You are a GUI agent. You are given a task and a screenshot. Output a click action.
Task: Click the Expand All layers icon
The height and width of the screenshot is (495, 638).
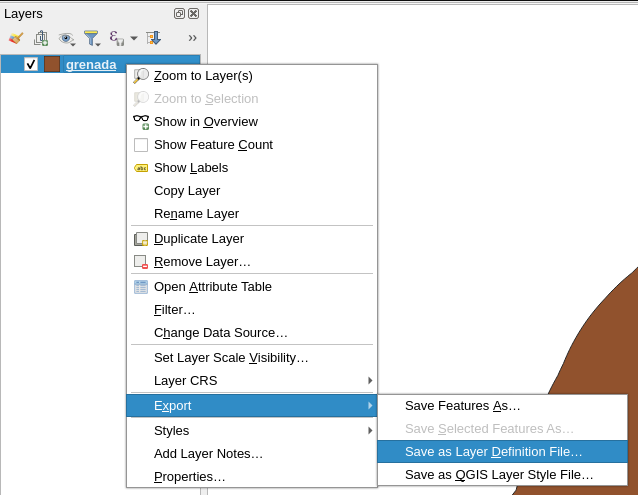[x=154, y=38]
